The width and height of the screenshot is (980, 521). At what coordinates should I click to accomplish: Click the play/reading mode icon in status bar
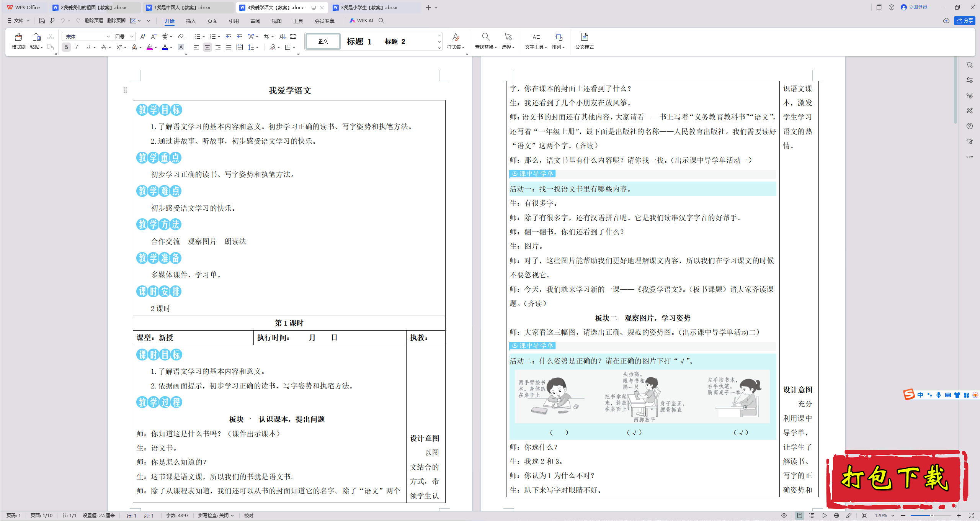tap(824, 516)
